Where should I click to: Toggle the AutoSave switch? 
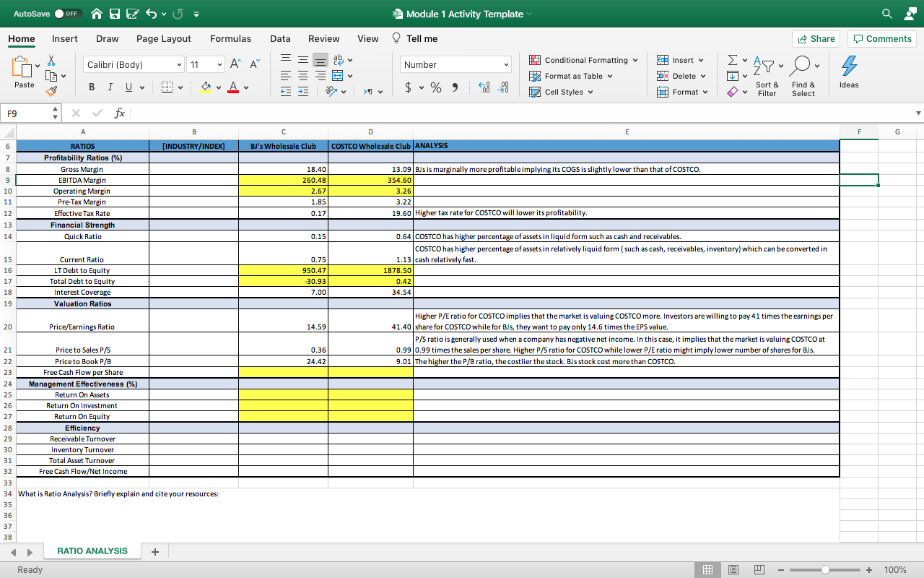coord(69,14)
